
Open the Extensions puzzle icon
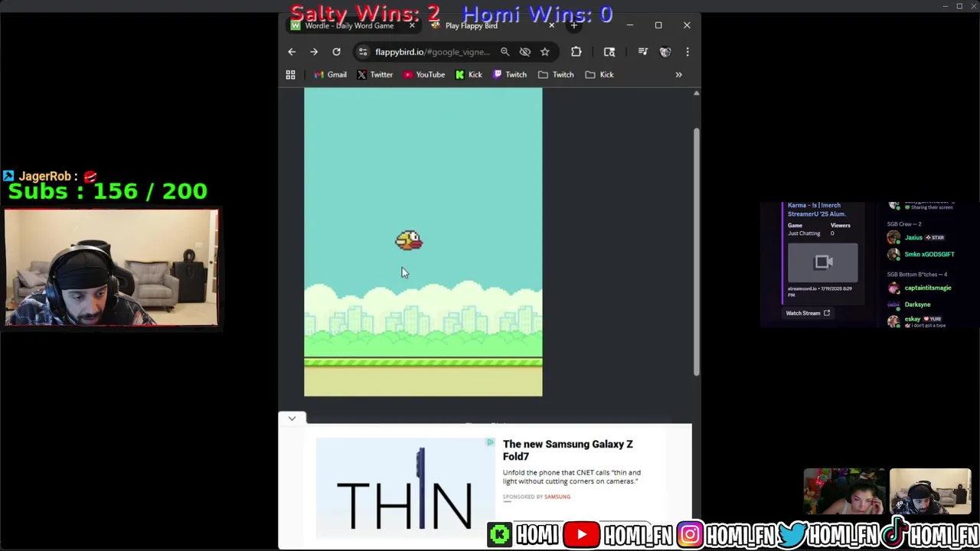click(577, 52)
